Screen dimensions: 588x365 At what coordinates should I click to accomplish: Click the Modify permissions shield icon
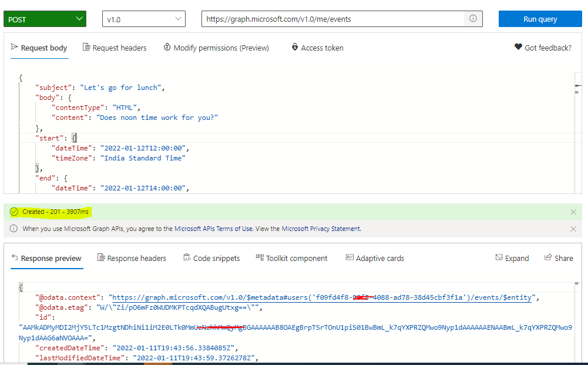coord(167,48)
